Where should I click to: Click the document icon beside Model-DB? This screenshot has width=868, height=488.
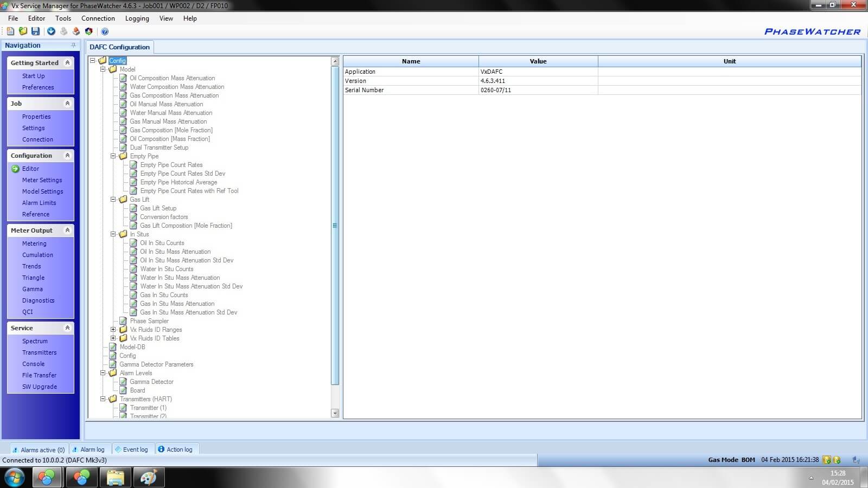(x=113, y=347)
